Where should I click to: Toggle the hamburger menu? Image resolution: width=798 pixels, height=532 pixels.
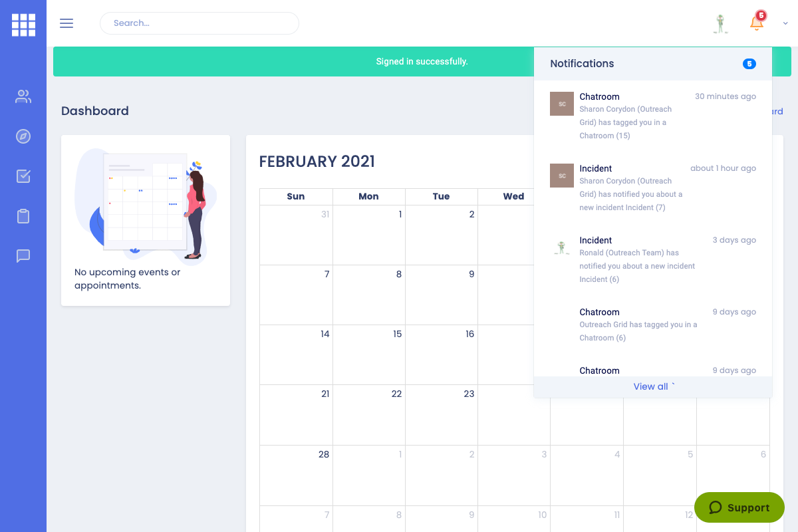pyautogui.click(x=66, y=23)
